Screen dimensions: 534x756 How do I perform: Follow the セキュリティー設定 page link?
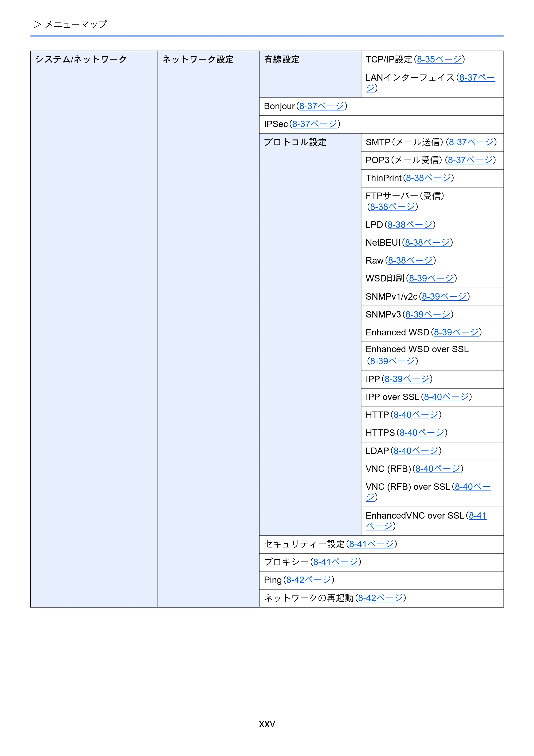[x=371, y=544]
